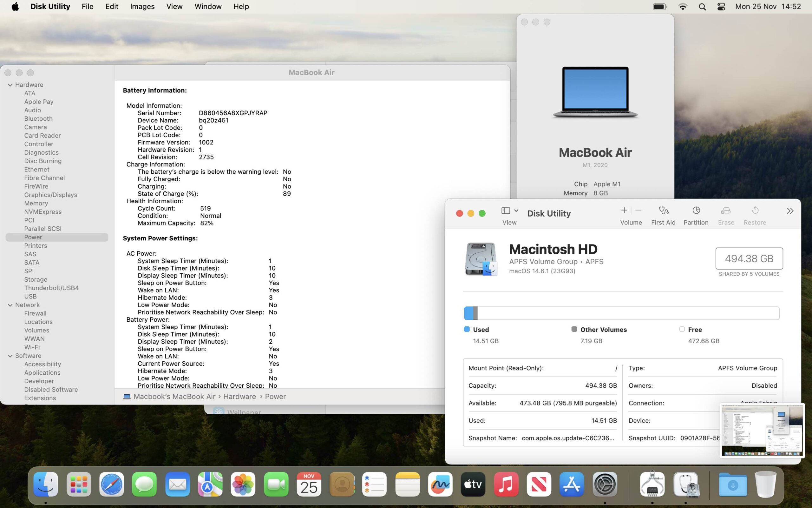The image size is (812, 508).
Task: Click the Wi-Fi status icon
Action: 683,7
